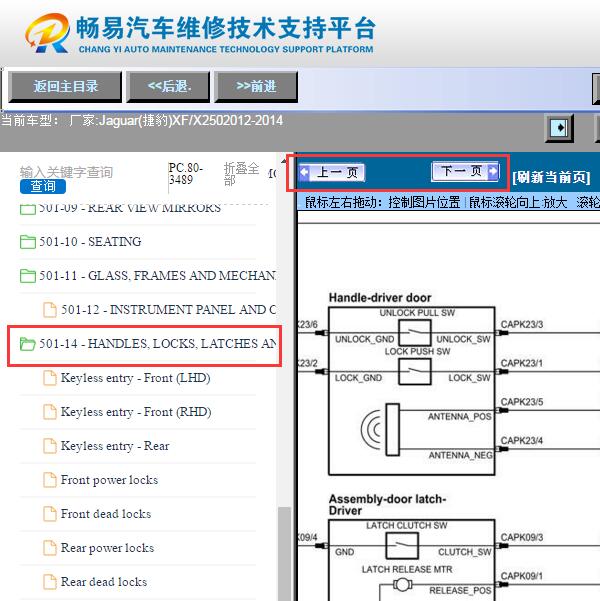Image resolution: width=600 pixels, height=601 pixels.
Task: Click the Handle-driver door diagram title
Action: [x=380, y=298]
